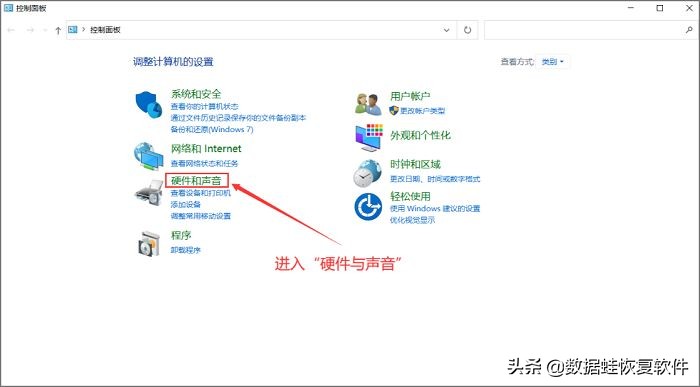Open 备份和还原(Windows 7) link

coord(212,129)
